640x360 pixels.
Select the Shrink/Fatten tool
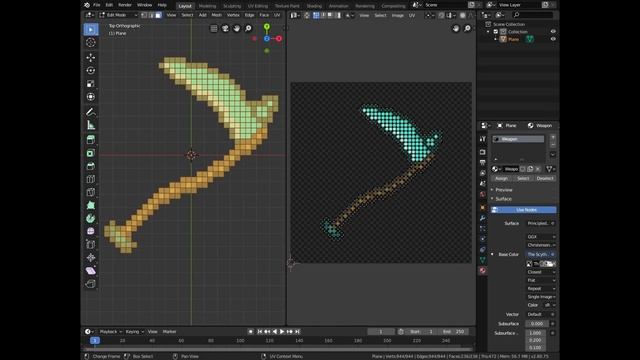click(91, 258)
